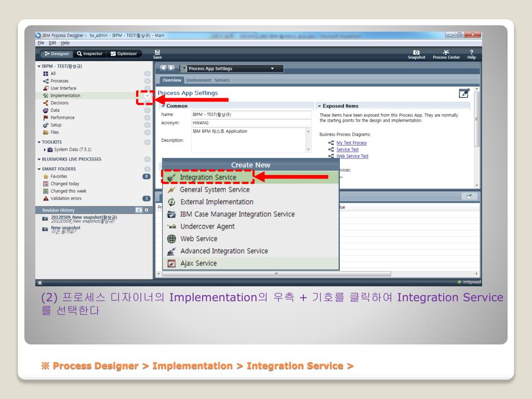532x399 pixels.
Task: Click snapshot camera icon in Revision History
Action: click(138, 210)
